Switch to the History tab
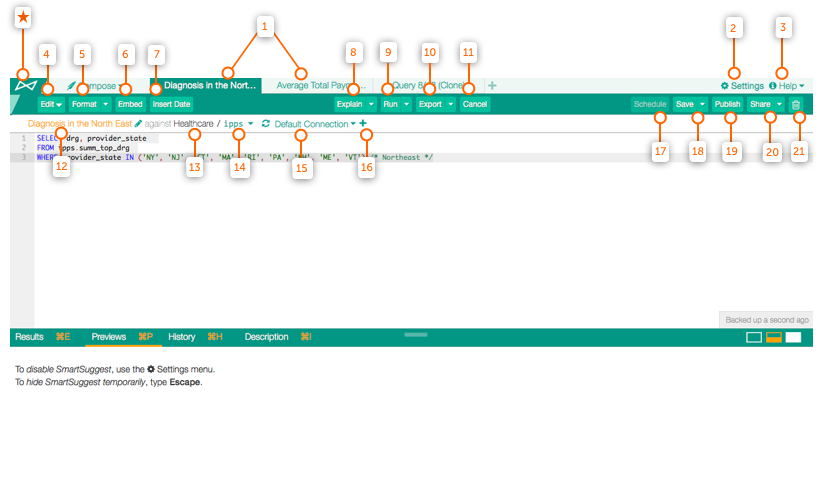821x501 pixels. [x=182, y=337]
